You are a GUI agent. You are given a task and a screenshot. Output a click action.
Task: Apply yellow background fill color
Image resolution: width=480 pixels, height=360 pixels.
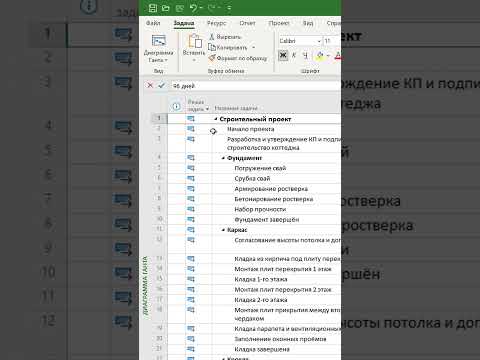(320, 55)
